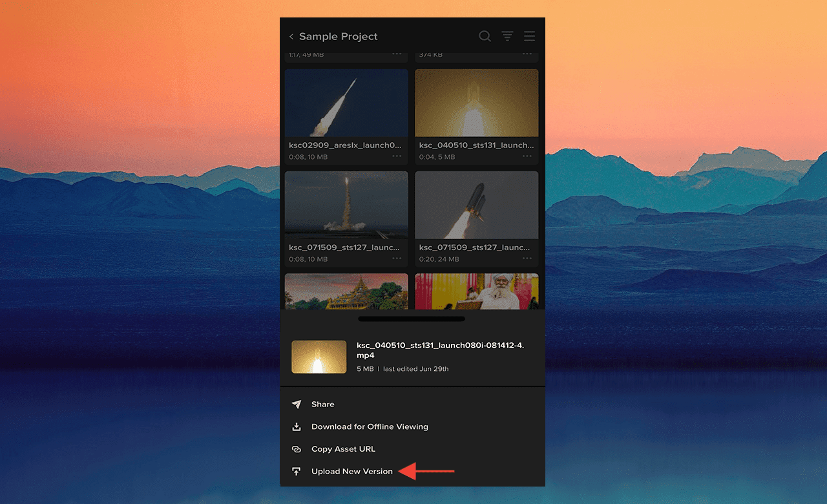This screenshot has height=504, width=827.
Task: Select Copy Asset URL option
Action: 343,449
